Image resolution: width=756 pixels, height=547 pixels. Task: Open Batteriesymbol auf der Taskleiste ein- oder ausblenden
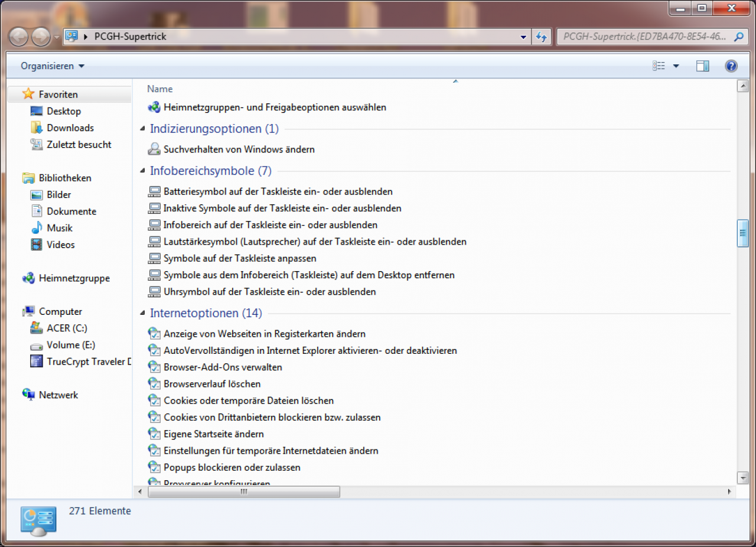[x=278, y=191]
